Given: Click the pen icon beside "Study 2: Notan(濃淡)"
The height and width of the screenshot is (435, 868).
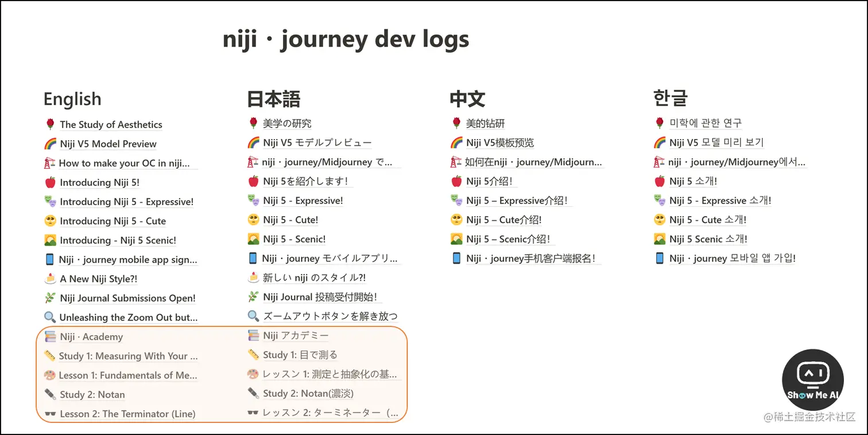Looking at the screenshot, I should (x=253, y=393).
